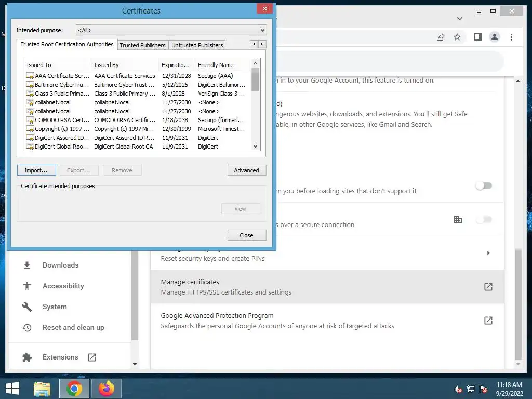Click the Downloads icon in settings sidebar
Viewport: 532px width, 399px height.
[x=27, y=265]
